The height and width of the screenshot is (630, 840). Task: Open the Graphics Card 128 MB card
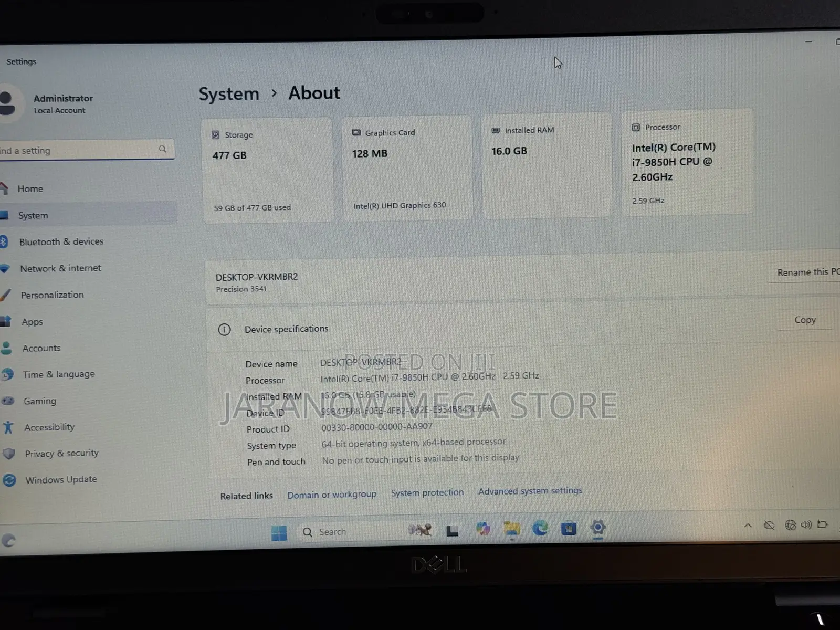point(407,167)
